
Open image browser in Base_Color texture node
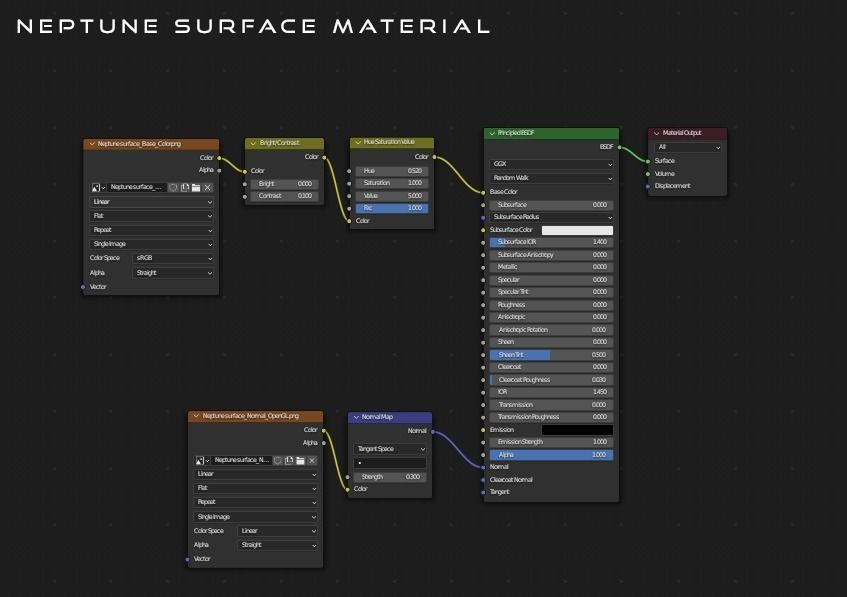click(98, 187)
